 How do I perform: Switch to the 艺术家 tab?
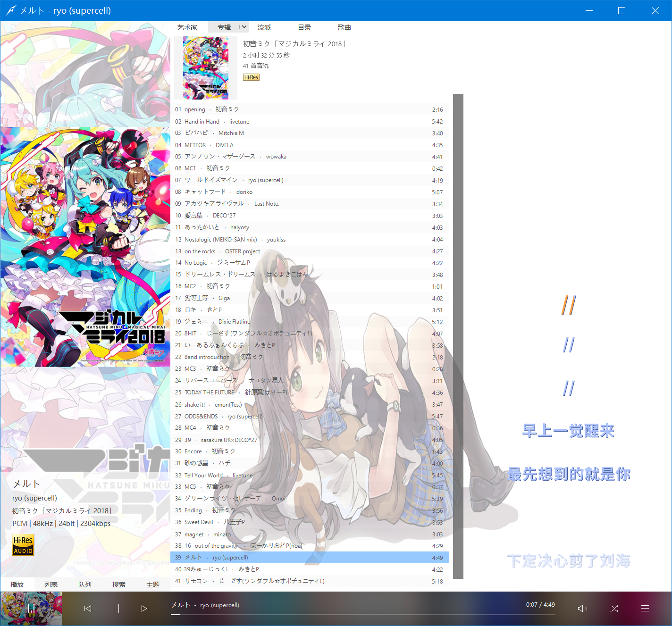coord(187,27)
